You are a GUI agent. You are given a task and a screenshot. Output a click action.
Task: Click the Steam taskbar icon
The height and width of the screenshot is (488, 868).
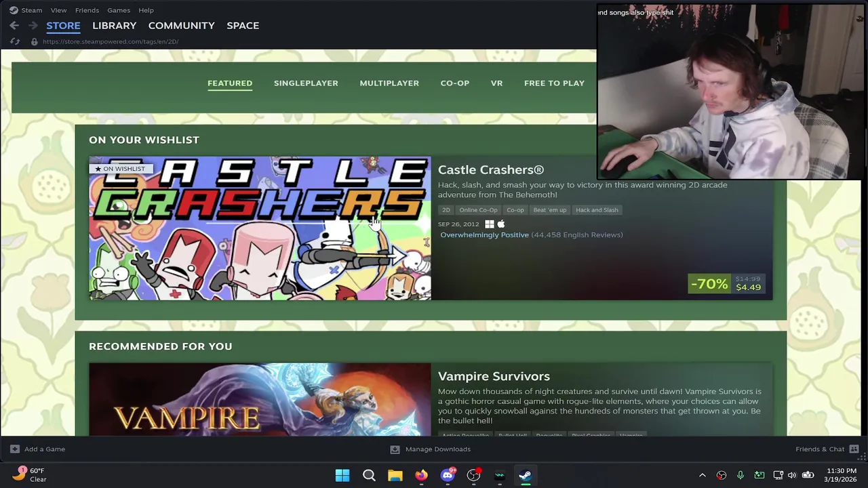tap(526, 475)
